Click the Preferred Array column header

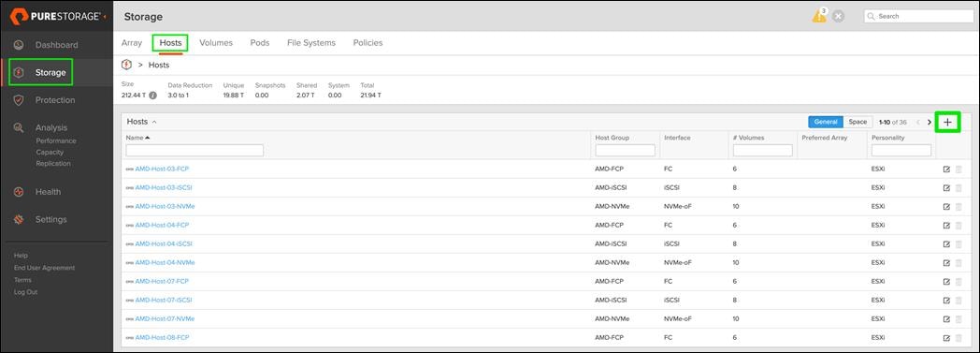click(825, 138)
